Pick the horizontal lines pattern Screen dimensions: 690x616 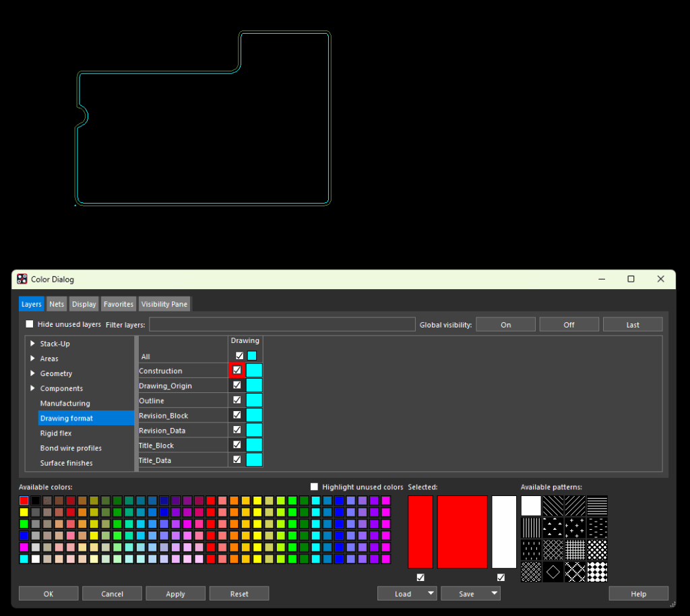coord(597,505)
